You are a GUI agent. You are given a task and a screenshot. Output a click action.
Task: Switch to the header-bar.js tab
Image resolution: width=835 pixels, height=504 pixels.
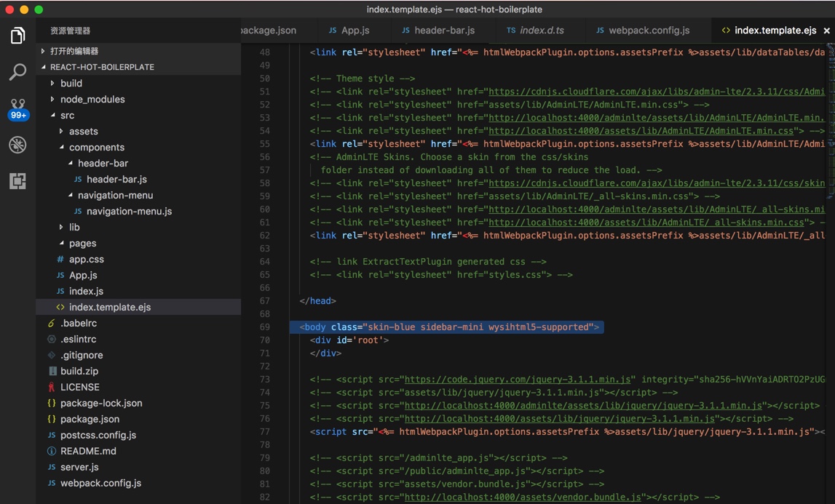(443, 30)
